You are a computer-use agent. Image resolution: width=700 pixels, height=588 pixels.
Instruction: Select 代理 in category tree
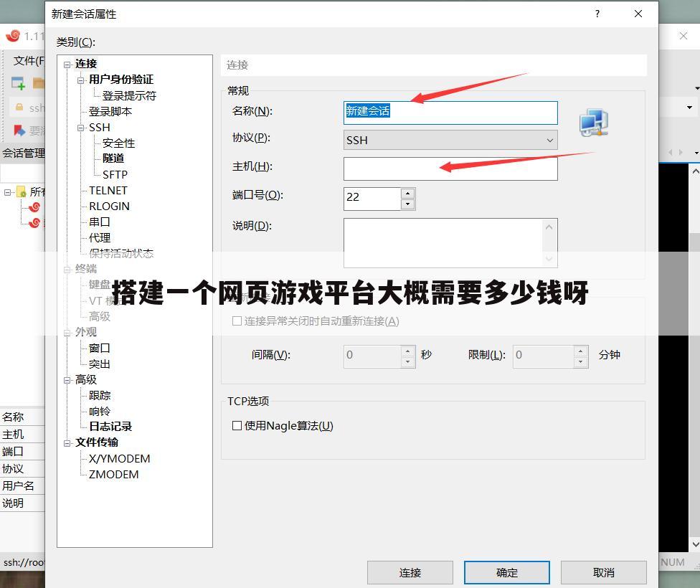pyautogui.click(x=100, y=238)
